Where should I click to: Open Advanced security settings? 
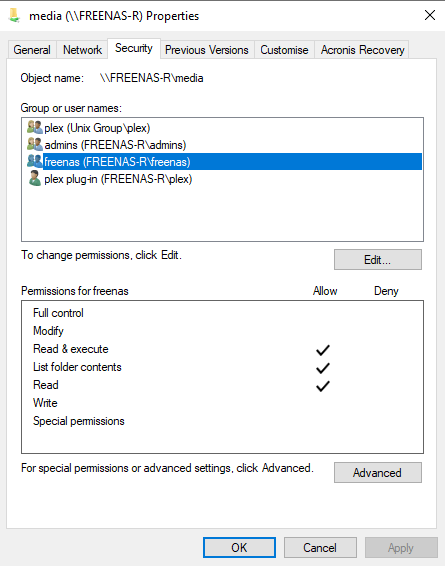coord(378,473)
